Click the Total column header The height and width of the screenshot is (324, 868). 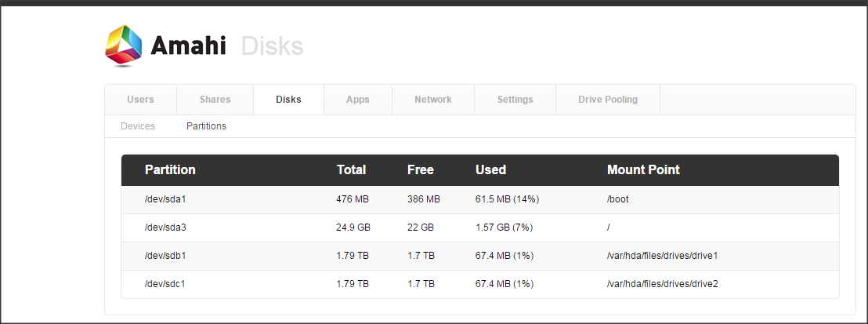(351, 169)
